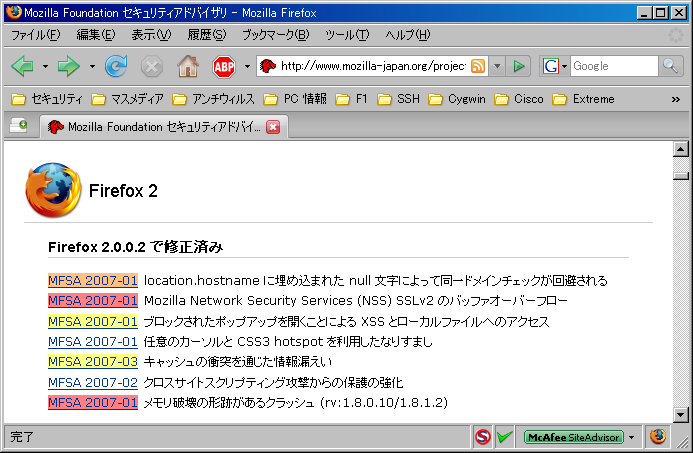Click the vertical scrollbar thumb
693x453 pixels.
(681, 176)
